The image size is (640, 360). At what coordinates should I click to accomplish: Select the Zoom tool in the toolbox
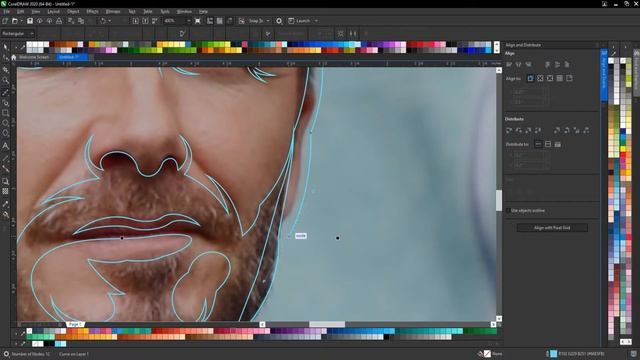(x=5, y=80)
